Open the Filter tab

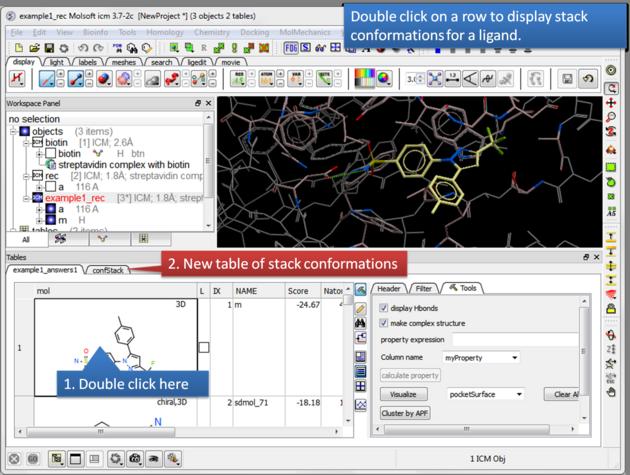[424, 288]
